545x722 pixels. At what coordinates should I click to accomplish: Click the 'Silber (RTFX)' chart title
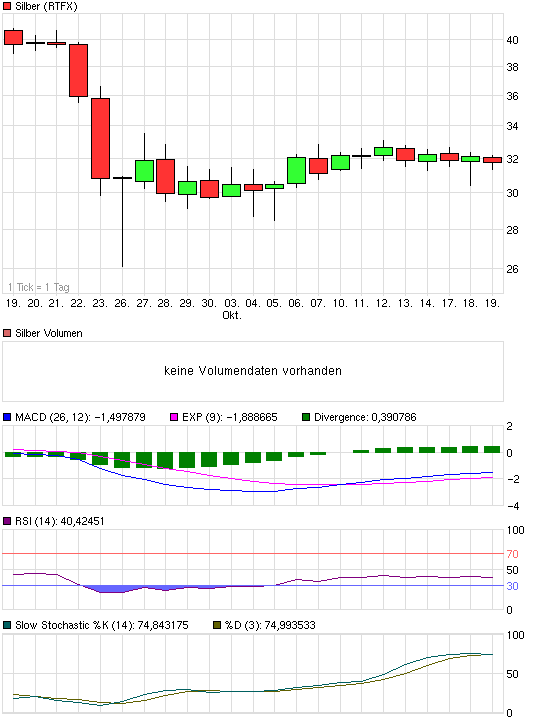tap(46, 6)
